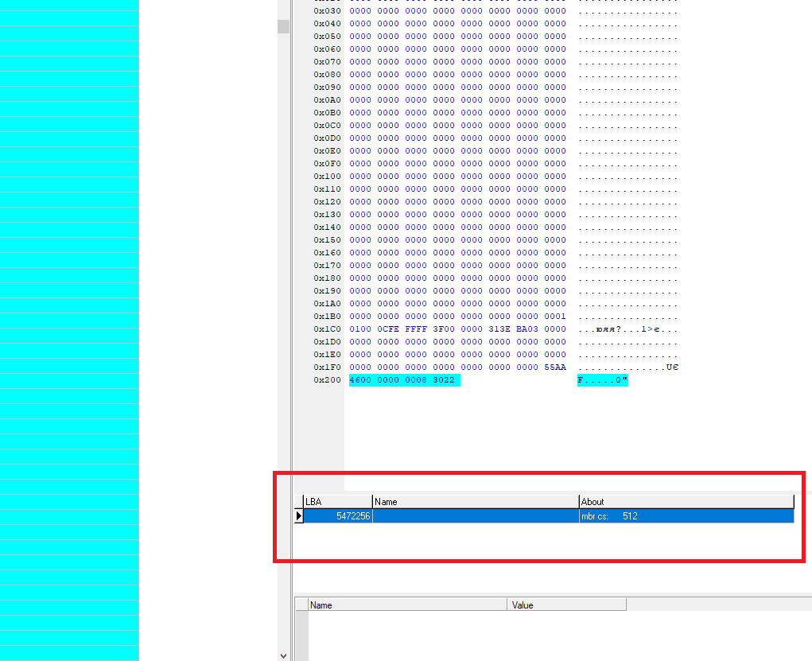Viewport: 812px width, 661px height.
Task: Click highlighted hex word 4600
Action: coord(360,379)
